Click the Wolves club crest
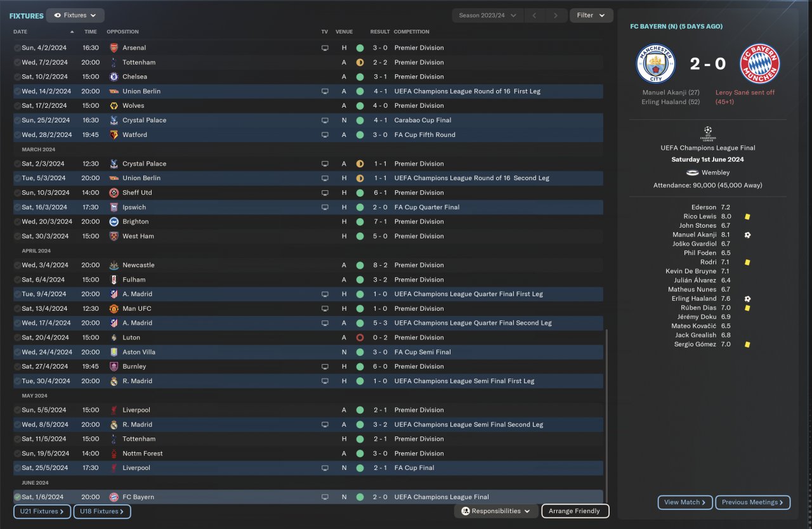The image size is (812, 529). tap(114, 106)
